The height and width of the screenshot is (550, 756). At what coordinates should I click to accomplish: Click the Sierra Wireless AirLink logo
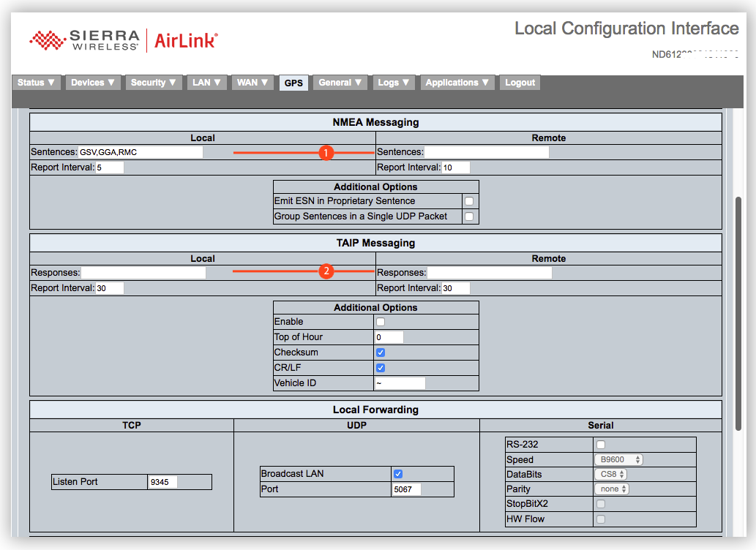click(x=124, y=40)
